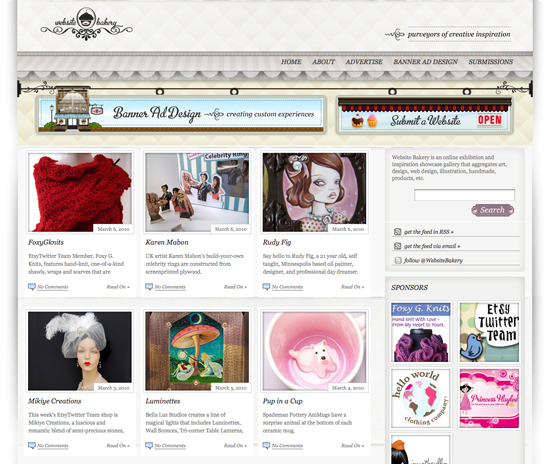Click the SPONSORS heading
Viewport: 550px width, 466px height.
point(409,288)
